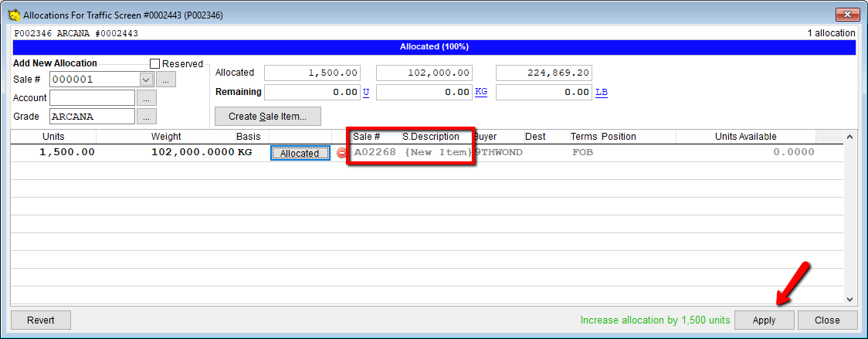Sort by Units column header
This screenshot has width=868, height=339.
click(53, 136)
